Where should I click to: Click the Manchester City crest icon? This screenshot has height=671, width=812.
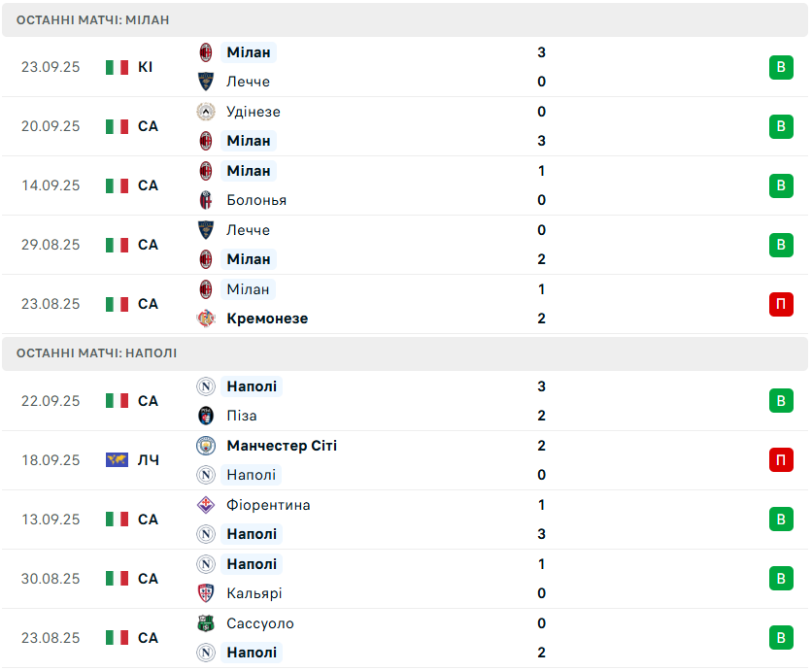point(206,446)
